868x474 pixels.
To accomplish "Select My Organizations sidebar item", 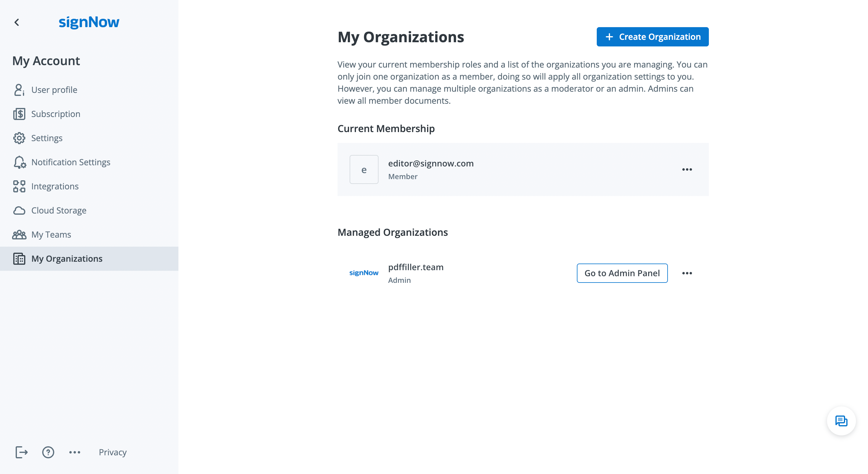I will [x=67, y=259].
